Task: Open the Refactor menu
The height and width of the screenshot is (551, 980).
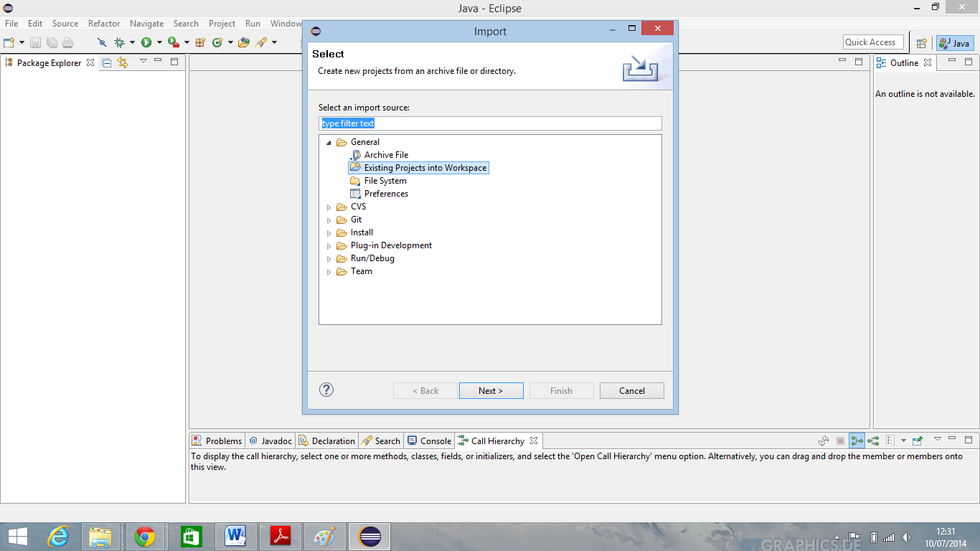Action: [x=104, y=24]
